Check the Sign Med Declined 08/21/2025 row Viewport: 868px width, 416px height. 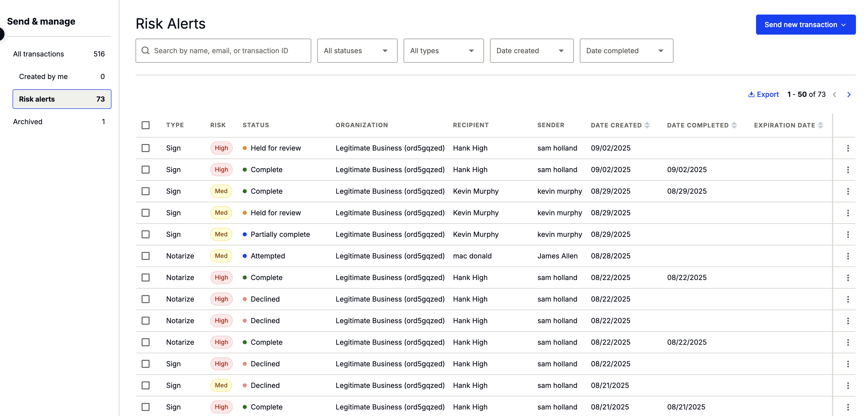[x=146, y=385]
